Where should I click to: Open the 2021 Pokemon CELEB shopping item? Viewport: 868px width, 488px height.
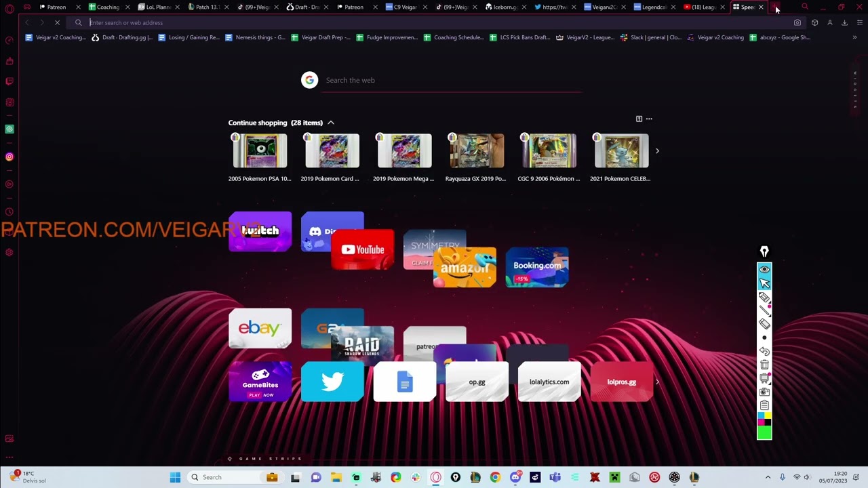[620, 158]
